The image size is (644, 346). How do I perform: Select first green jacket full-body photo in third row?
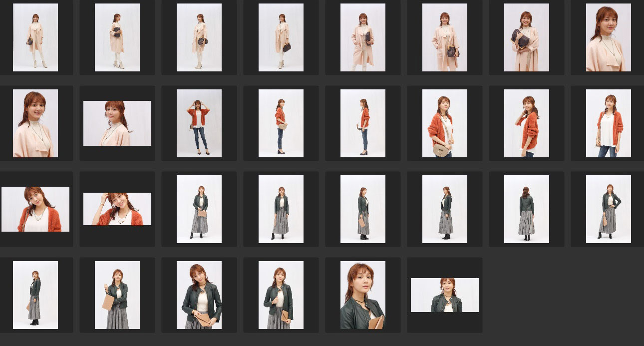199,209
